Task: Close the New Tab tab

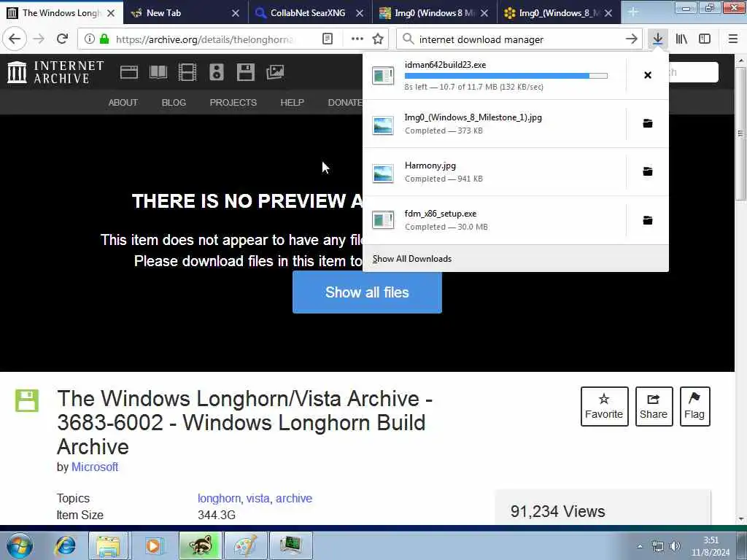Action: (x=236, y=13)
